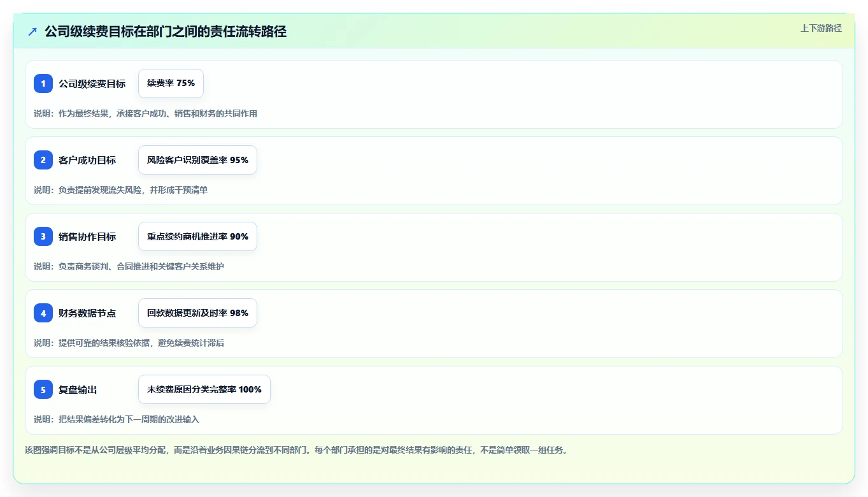Click description 负责商务谈判、合同推进
The width and height of the screenshot is (868, 497).
(129, 266)
